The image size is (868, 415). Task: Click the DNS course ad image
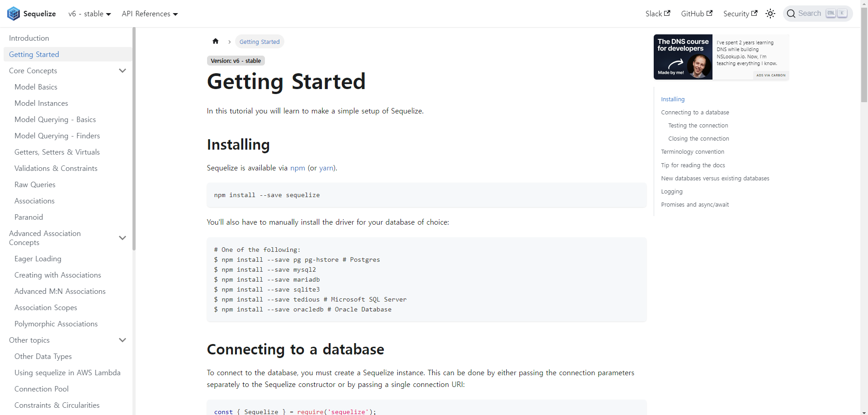point(683,57)
